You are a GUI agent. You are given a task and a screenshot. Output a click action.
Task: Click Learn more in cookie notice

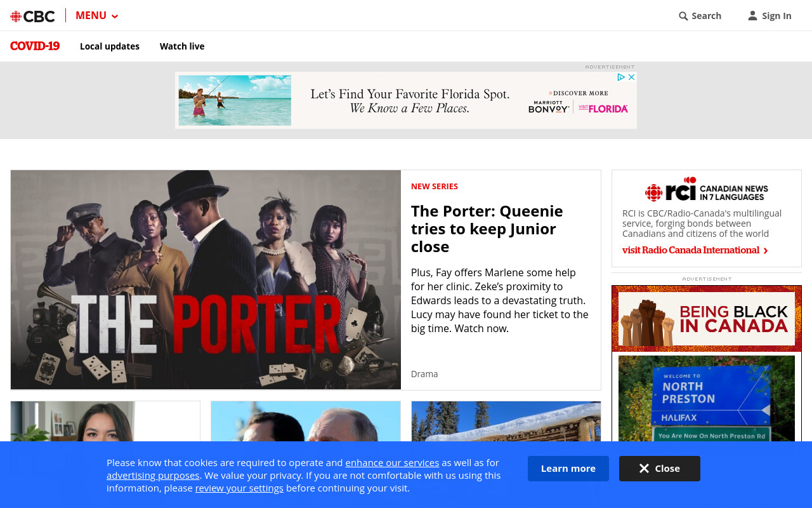tap(568, 469)
